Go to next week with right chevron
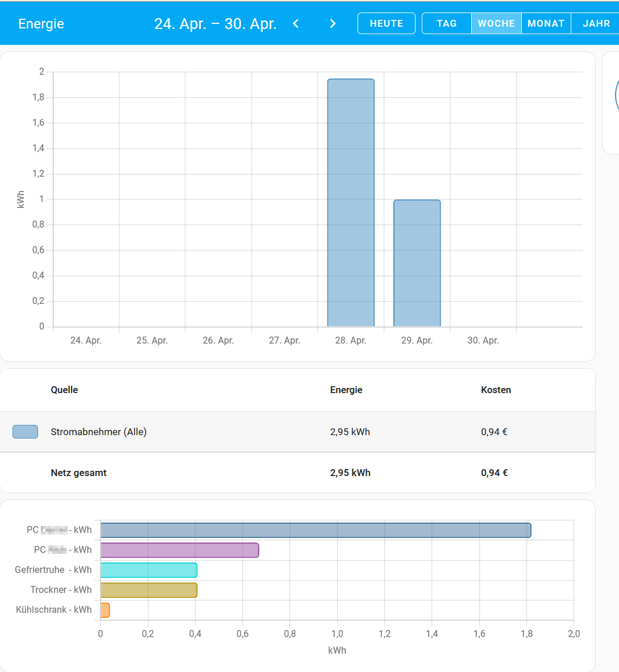Image resolution: width=619 pixels, height=672 pixels. point(333,23)
